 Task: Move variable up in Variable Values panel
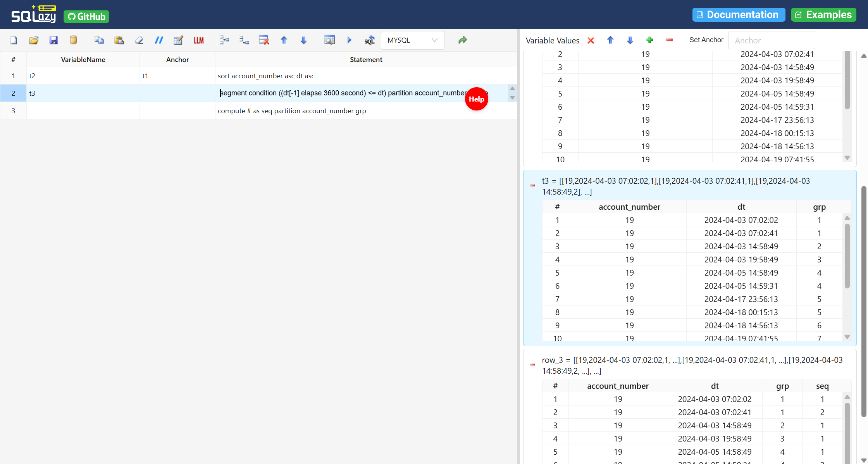click(x=610, y=40)
